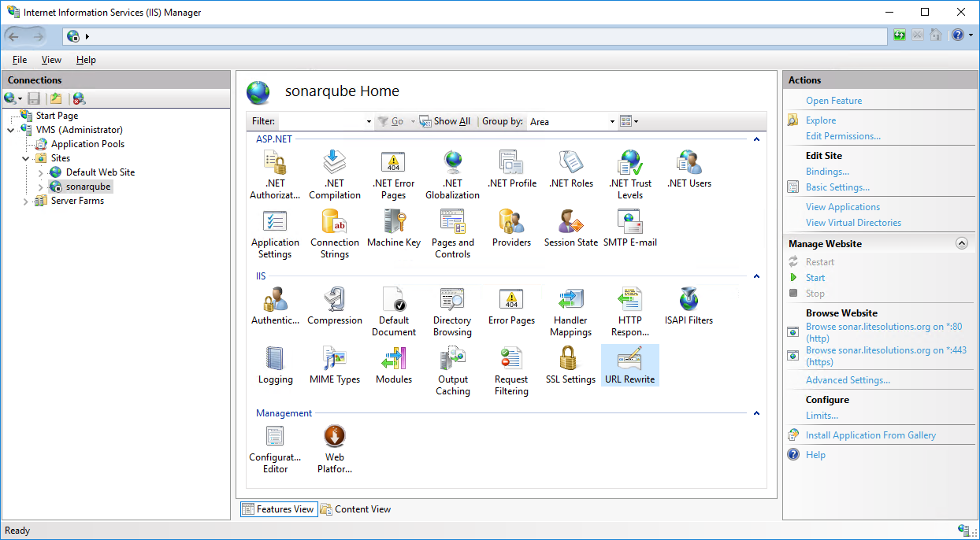Select Start Page in Connections tree

(57, 116)
